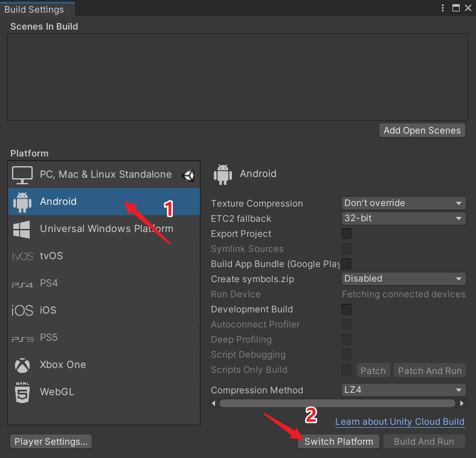Click the Compression Method label

(257, 390)
